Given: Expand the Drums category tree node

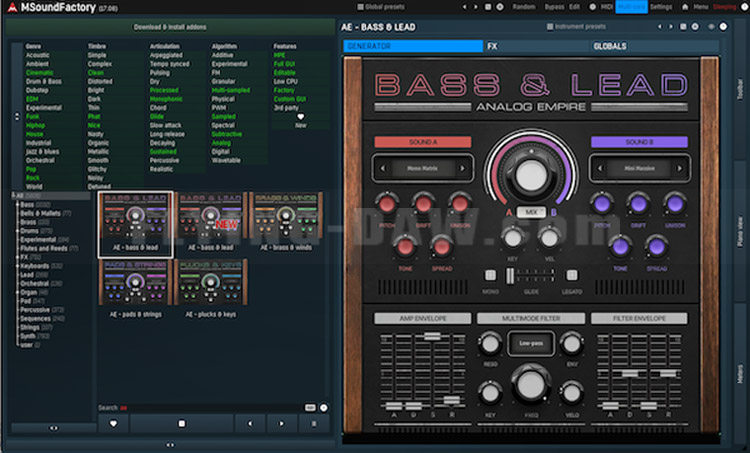Looking at the screenshot, I should (x=17, y=231).
